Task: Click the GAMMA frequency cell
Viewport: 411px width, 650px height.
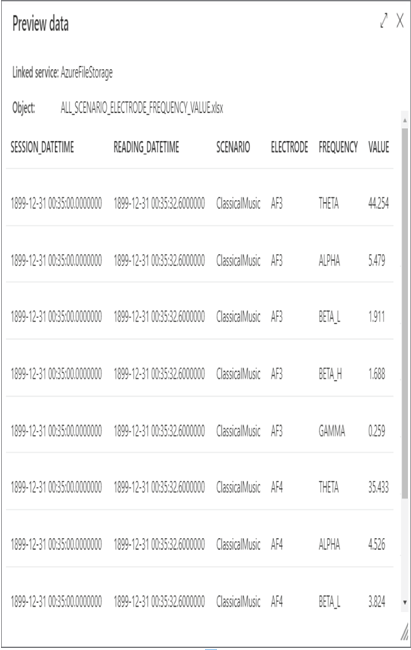Action: click(332, 432)
